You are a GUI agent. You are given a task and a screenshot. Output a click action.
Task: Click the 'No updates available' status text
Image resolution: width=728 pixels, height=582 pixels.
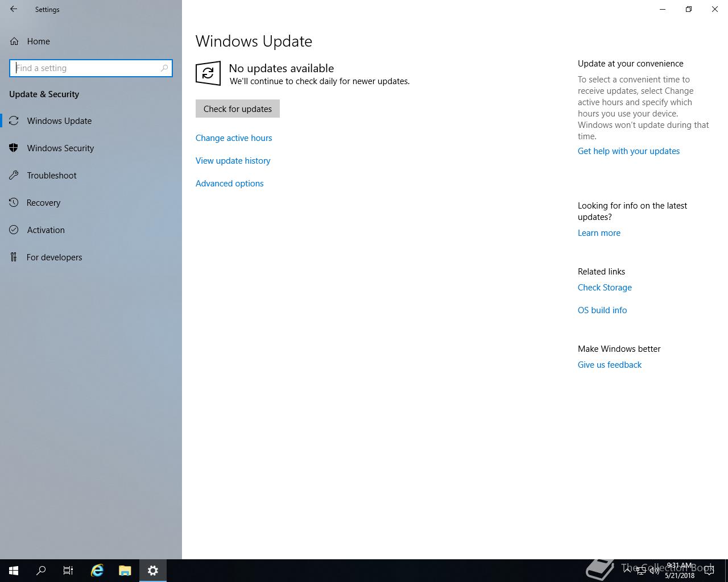point(281,68)
